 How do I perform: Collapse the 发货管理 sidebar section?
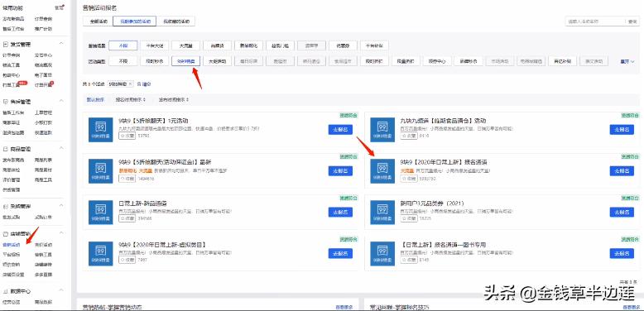pyautogui.click(x=61, y=44)
